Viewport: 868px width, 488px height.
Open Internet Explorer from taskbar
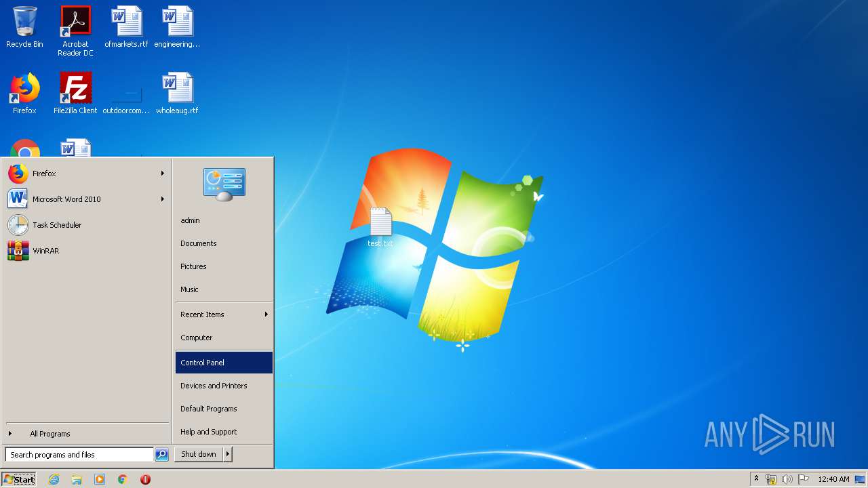(54, 479)
